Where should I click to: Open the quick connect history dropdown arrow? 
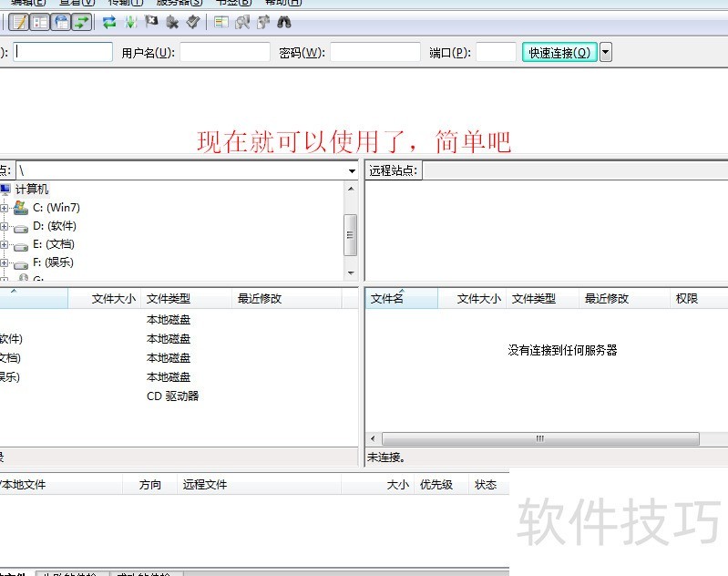[606, 53]
